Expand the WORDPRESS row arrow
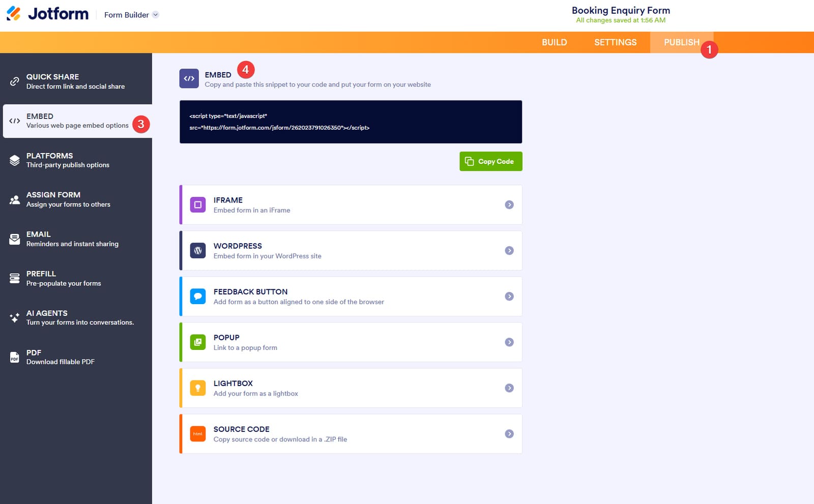This screenshot has height=504, width=814. [509, 250]
